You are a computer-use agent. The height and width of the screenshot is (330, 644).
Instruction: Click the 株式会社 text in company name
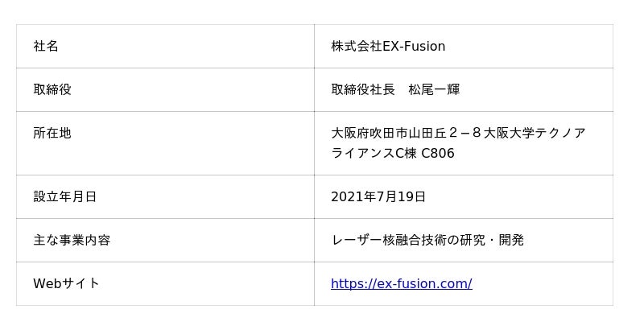point(357,46)
